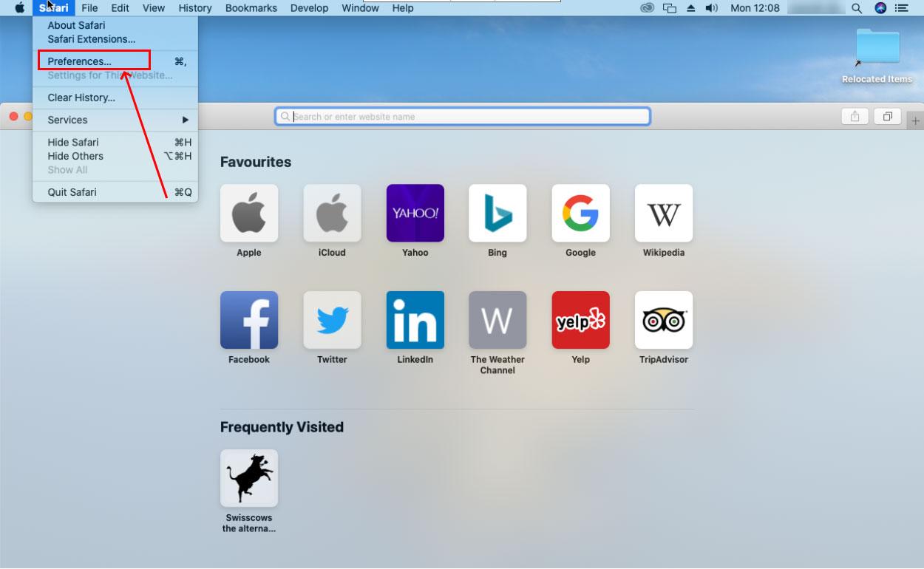Open the File menu

pos(89,8)
